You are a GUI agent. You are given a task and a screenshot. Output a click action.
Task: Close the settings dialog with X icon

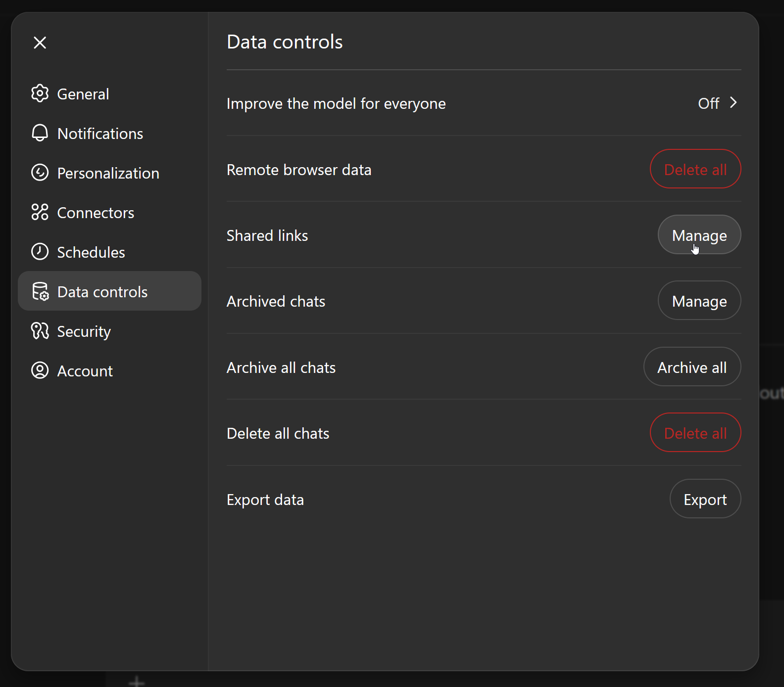pyautogui.click(x=40, y=43)
